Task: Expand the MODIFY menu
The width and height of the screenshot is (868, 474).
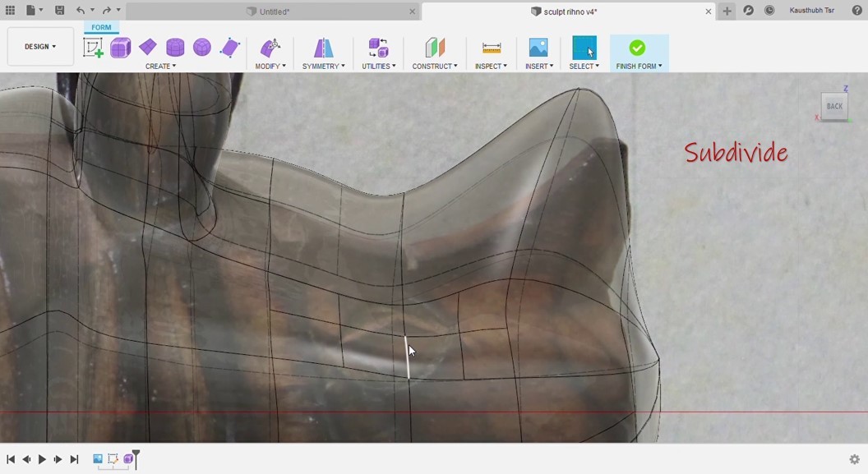Action: [270, 67]
